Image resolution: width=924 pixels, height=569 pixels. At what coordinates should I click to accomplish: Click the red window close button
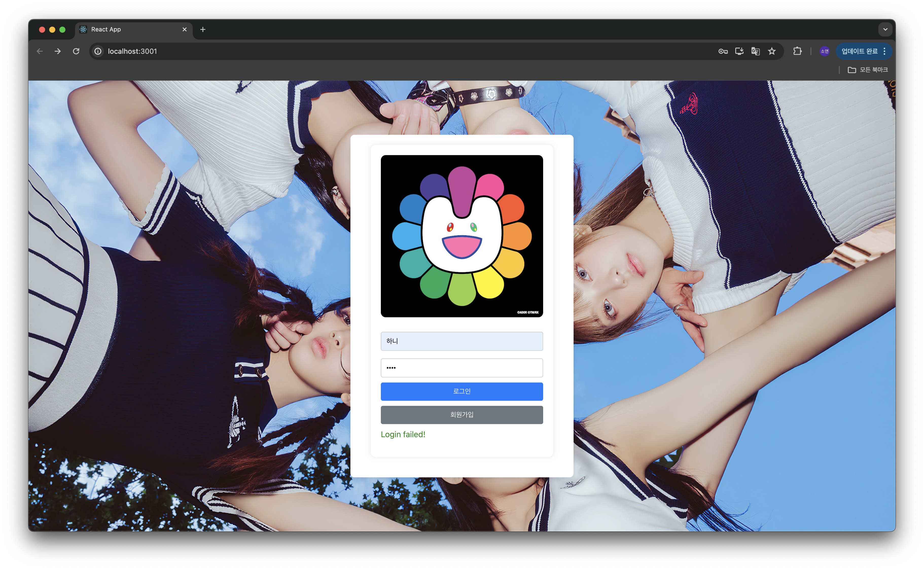pos(42,29)
